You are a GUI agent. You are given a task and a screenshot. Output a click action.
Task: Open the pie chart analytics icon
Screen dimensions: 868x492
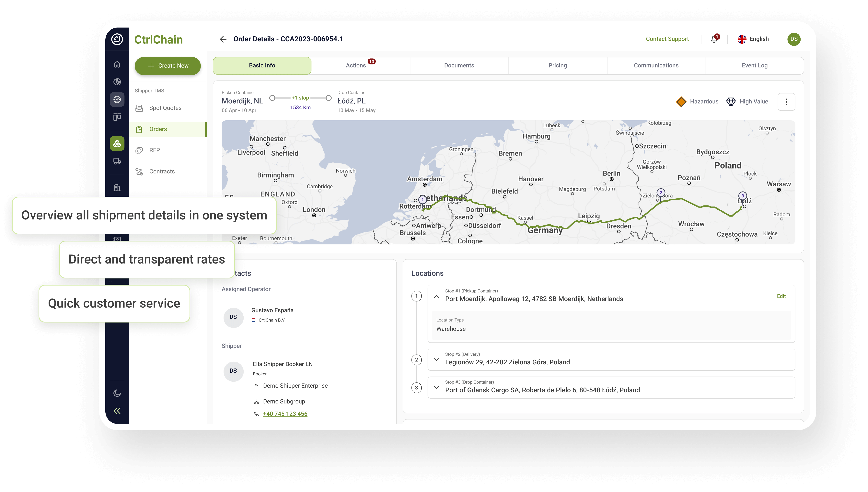point(117,82)
